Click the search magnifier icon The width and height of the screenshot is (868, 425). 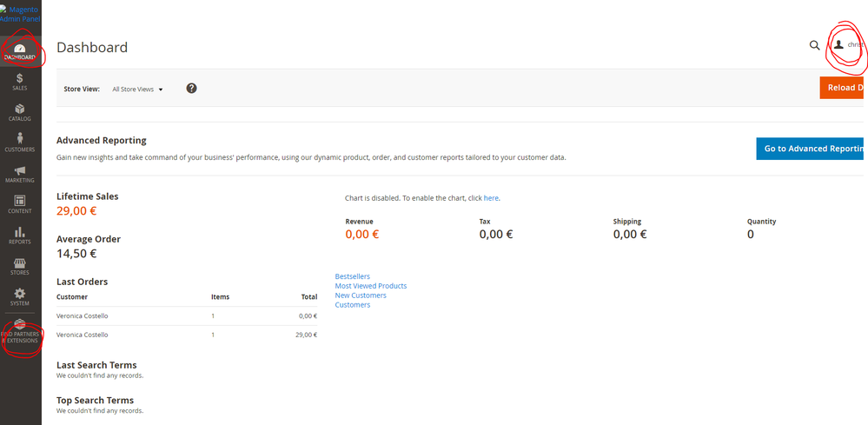pyautogui.click(x=814, y=45)
